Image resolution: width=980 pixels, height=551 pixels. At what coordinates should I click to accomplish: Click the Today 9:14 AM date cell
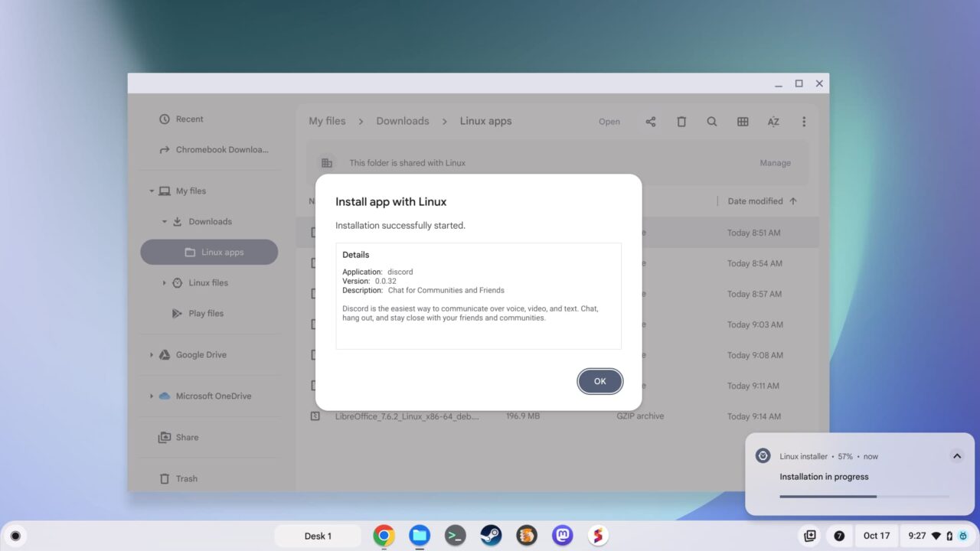754,416
